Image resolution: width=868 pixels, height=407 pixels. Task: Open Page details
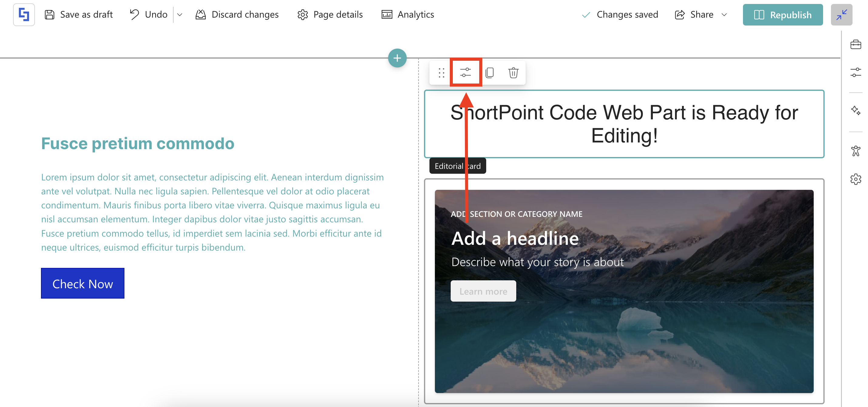(x=330, y=15)
